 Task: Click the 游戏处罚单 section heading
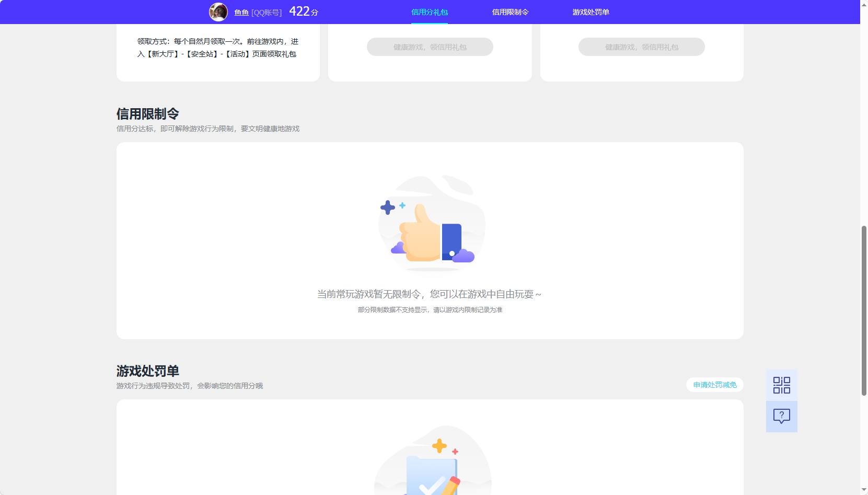pos(148,371)
